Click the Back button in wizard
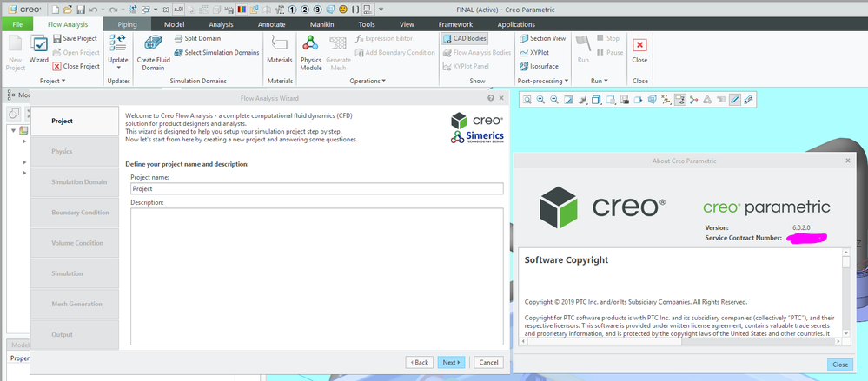Viewport: 868px width, 381px height. 419,362
